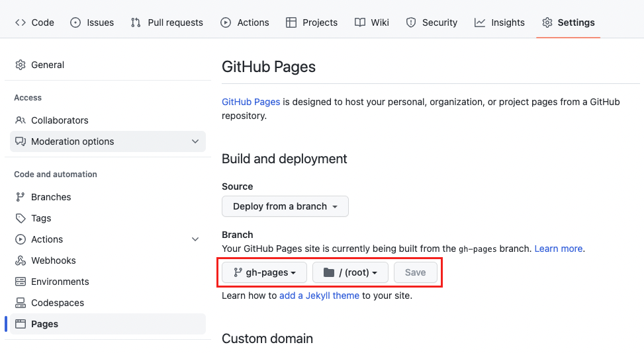Image resolution: width=644 pixels, height=353 pixels.
Task: Click the folder icon in the root selector
Action: click(x=329, y=272)
